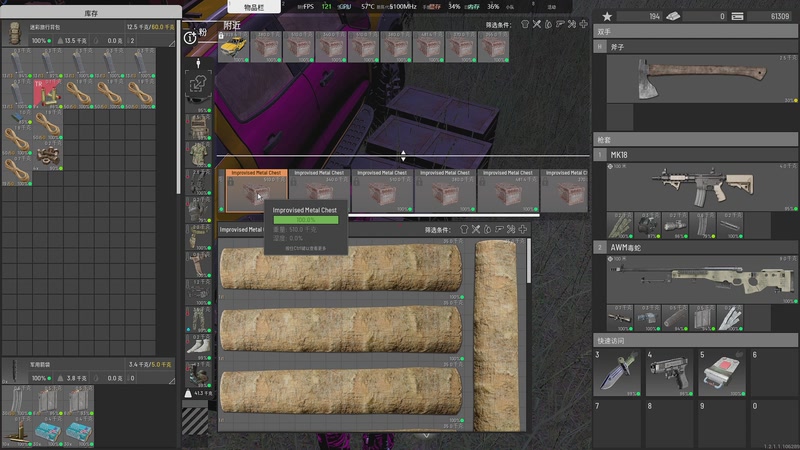Click the AWM scope attachment
The height and width of the screenshot is (450, 800).
620,318
